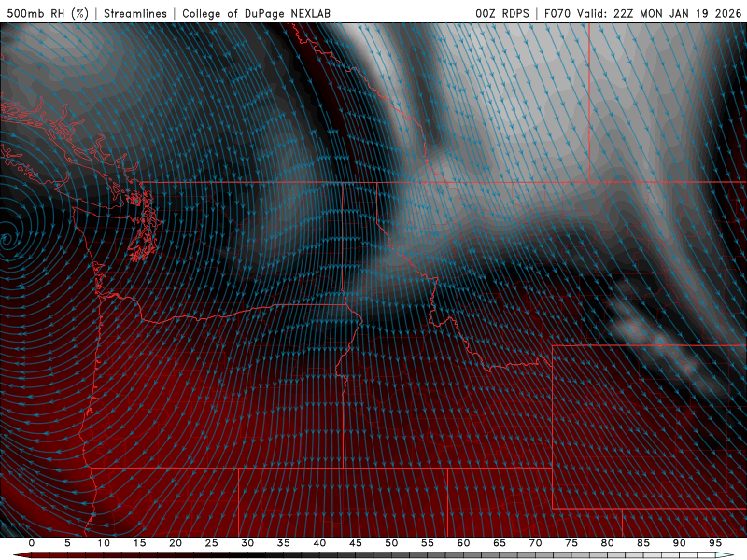Click the '90' legend number
The height and width of the screenshot is (560, 747).
(679, 543)
